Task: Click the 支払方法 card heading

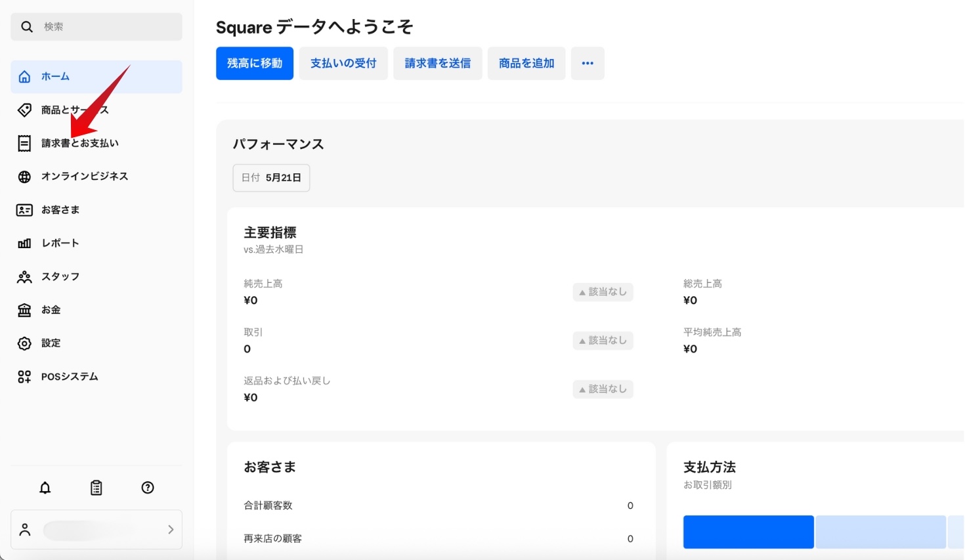Action: 710,467
